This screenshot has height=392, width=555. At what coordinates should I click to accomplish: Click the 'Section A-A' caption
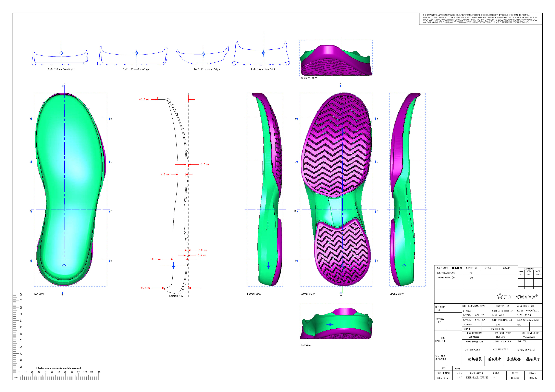click(x=176, y=296)
